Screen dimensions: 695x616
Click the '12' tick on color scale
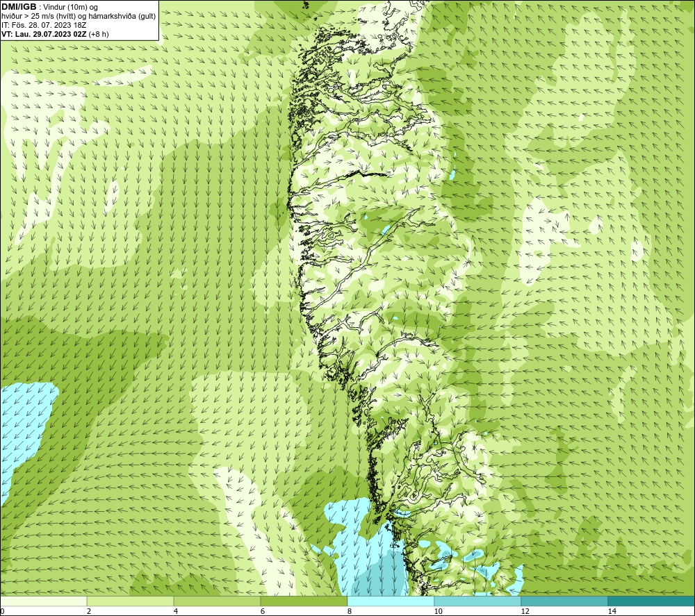click(x=525, y=611)
